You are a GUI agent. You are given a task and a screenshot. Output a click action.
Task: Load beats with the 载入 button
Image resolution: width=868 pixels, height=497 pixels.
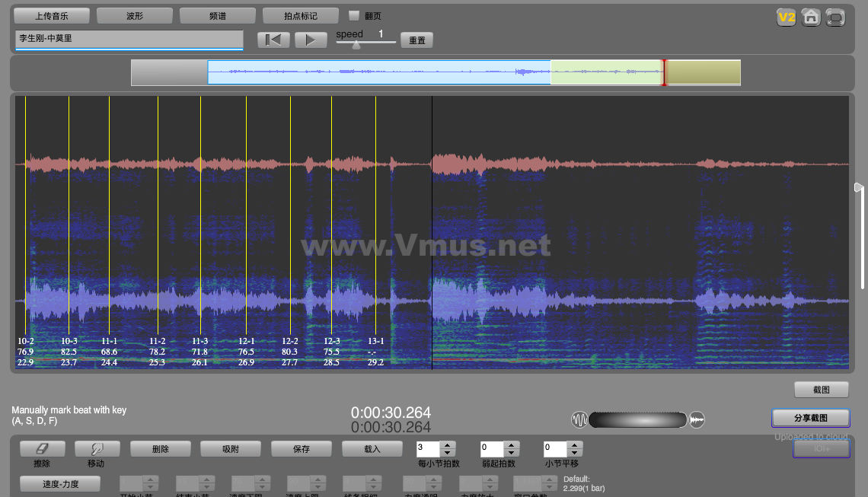372,449
